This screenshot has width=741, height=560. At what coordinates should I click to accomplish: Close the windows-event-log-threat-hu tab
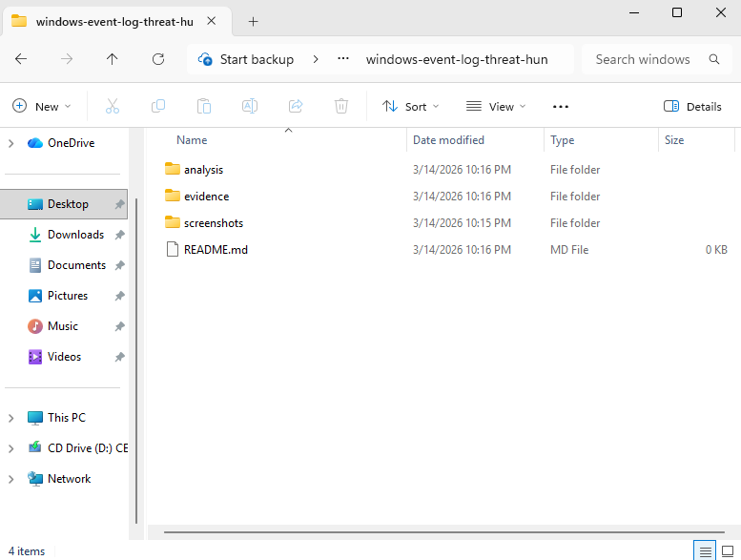[x=212, y=21]
